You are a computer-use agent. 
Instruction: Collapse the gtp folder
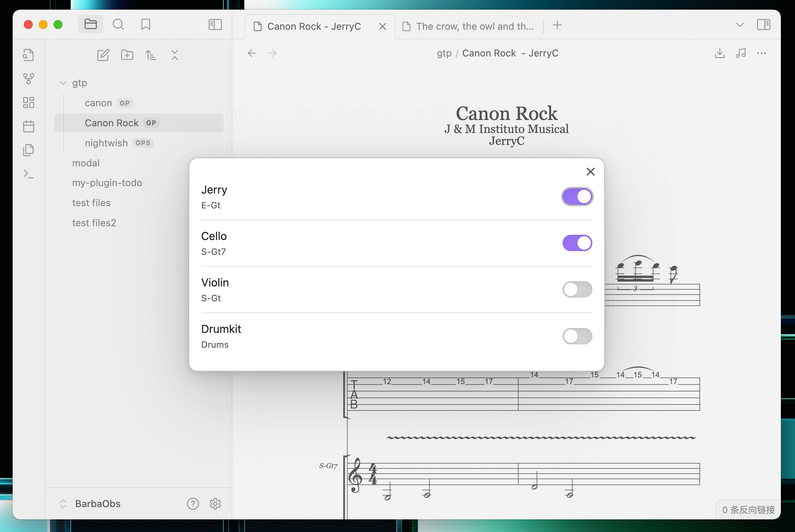(x=63, y=83)
